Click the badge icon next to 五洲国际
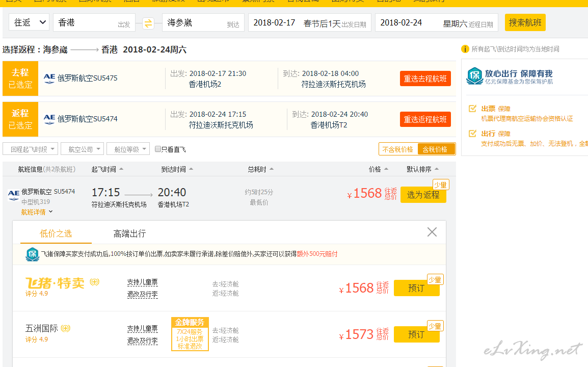Screen dimensions: 588x367 pos(65,329)
